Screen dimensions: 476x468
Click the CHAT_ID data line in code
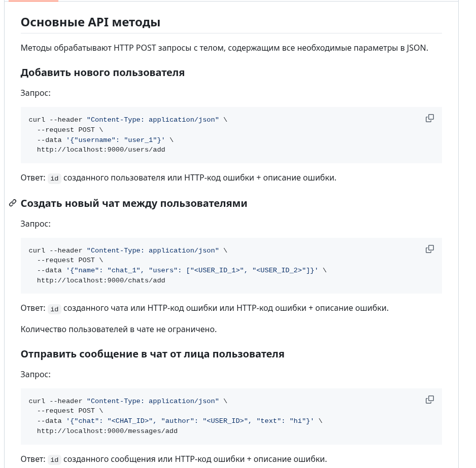click(x=179, y=421)
